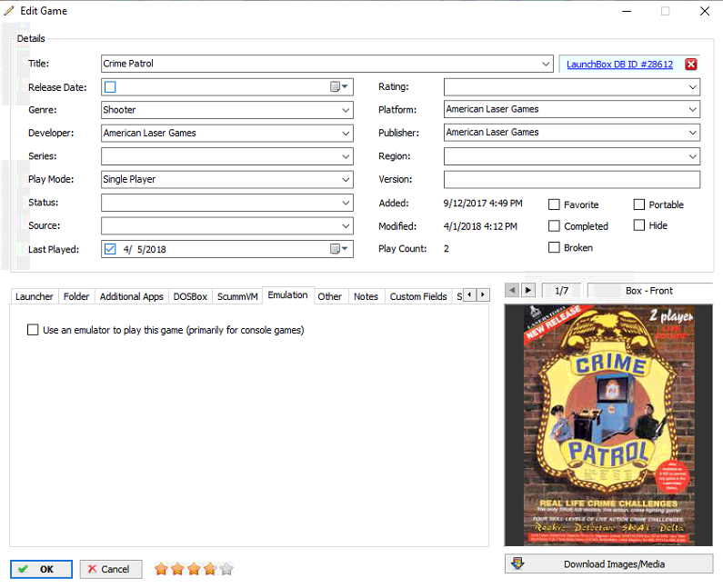The width and height of the screenshot is (723, 588).
Task: Click into the Version text field
Action: pos(572,179)
